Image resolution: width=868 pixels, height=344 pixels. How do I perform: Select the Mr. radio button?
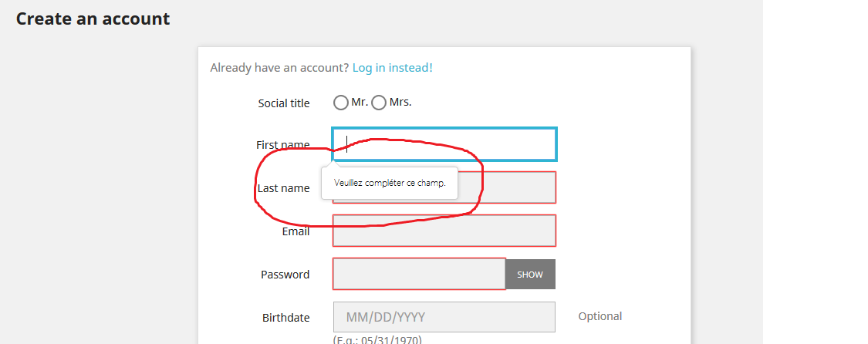(341, 103)
